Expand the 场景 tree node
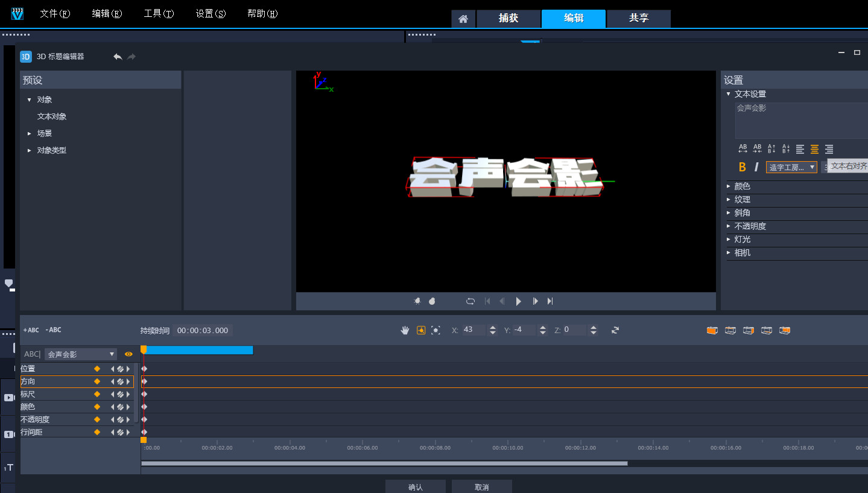Screen dimensions: 868x493 click(29, 133)
